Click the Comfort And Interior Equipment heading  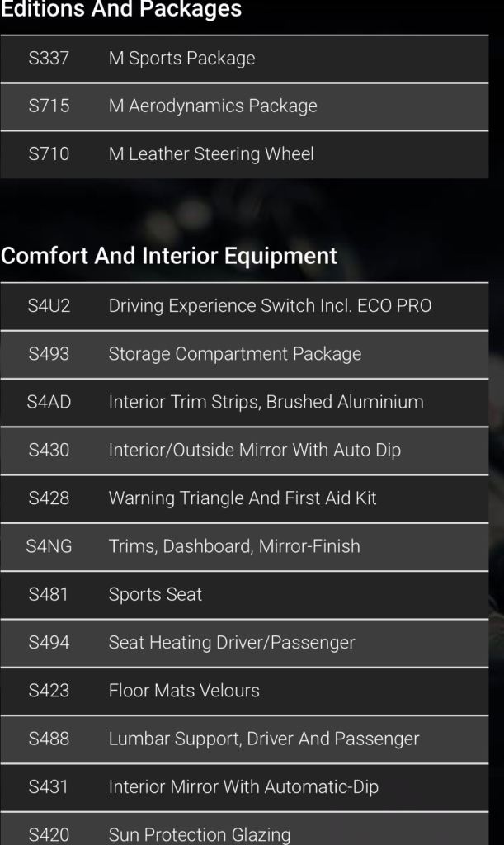click(x=169, y=256)
